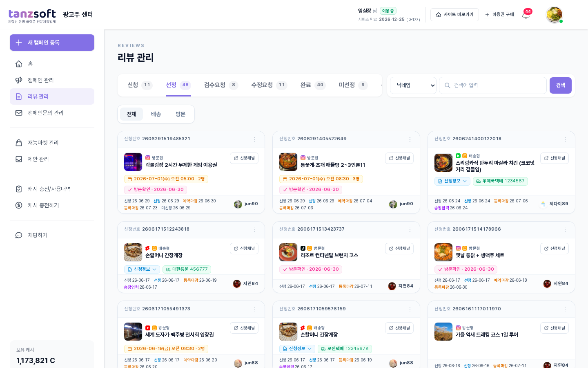Screen dimensions: 588x368
Task: Open the kebab menu for request 2606171512243818
Action: [255, 230]
